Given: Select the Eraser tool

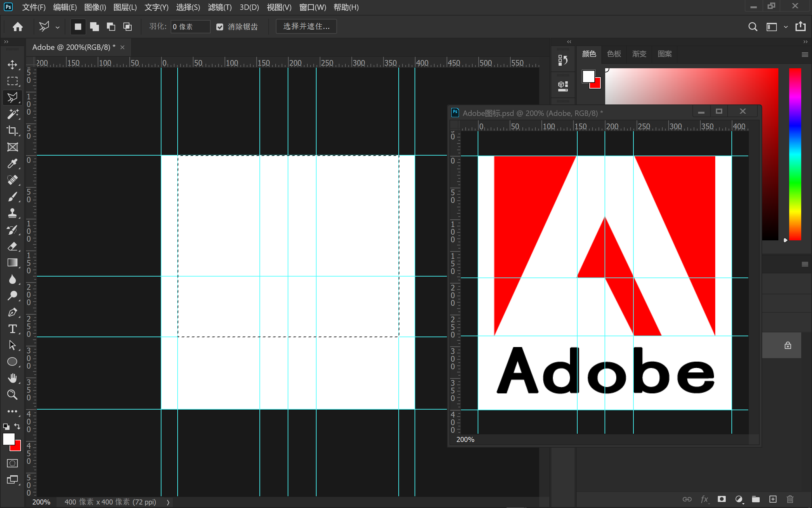Looking at the screenshot, I should coord(12,246).
